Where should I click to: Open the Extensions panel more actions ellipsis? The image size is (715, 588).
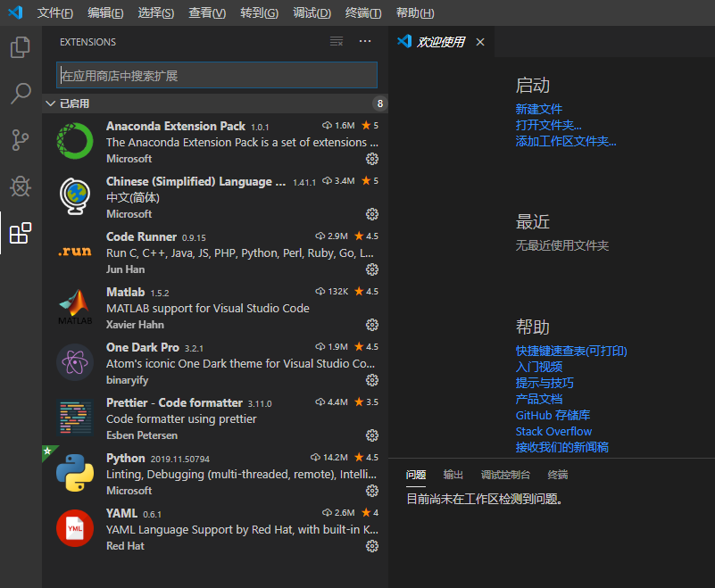pyautogui.click(x=365, y=42)
